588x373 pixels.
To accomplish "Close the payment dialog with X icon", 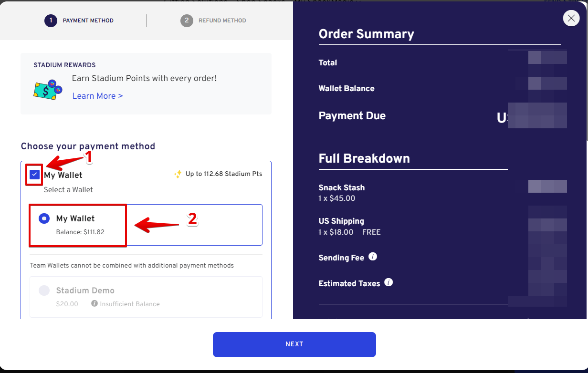I will coord(571,18).
